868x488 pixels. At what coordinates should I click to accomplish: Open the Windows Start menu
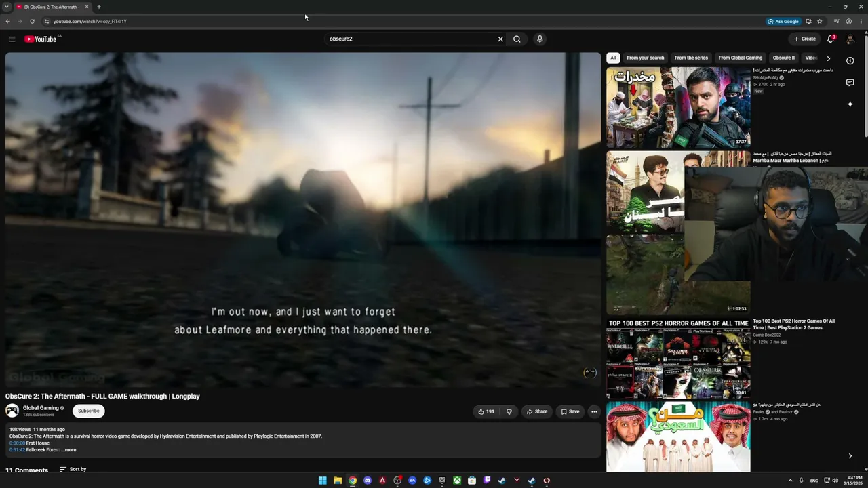click(323, 481)
